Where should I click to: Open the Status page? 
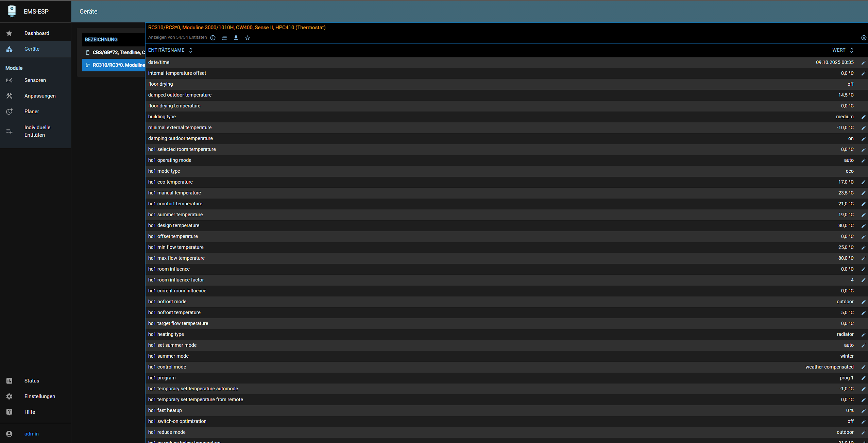(x=36, y=381)
